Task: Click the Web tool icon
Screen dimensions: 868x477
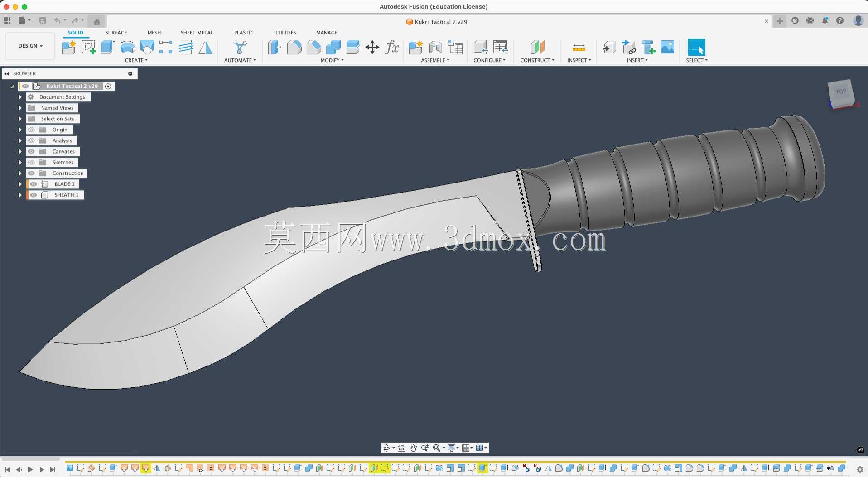Action: pos(186,47)
